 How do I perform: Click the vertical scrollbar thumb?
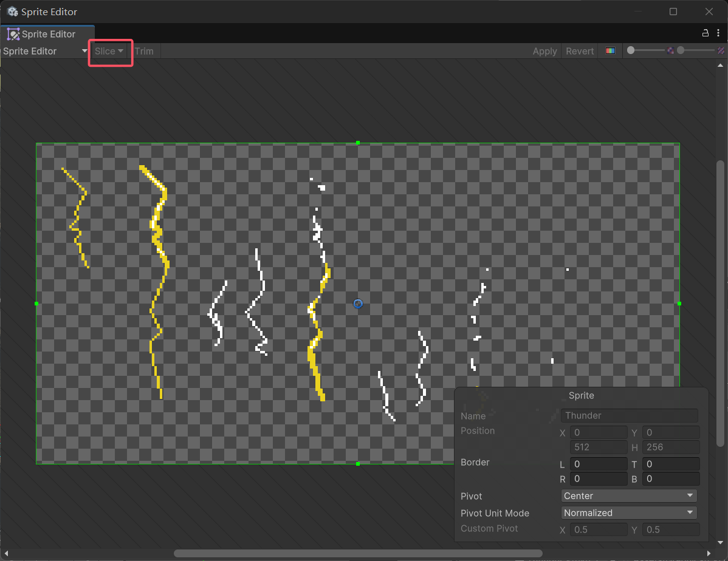point(720,304)
